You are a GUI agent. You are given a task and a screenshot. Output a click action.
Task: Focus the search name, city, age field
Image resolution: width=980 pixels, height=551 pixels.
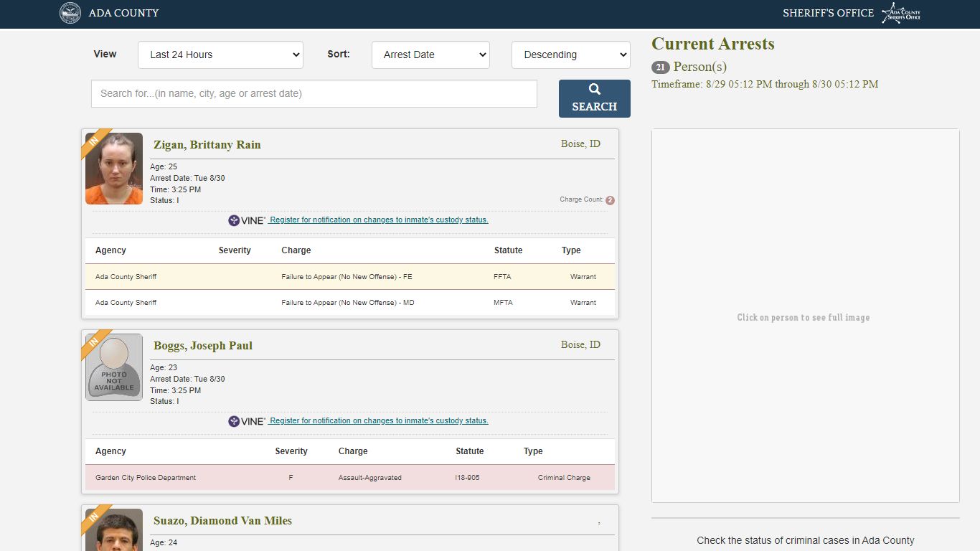(x=314, y=93)
